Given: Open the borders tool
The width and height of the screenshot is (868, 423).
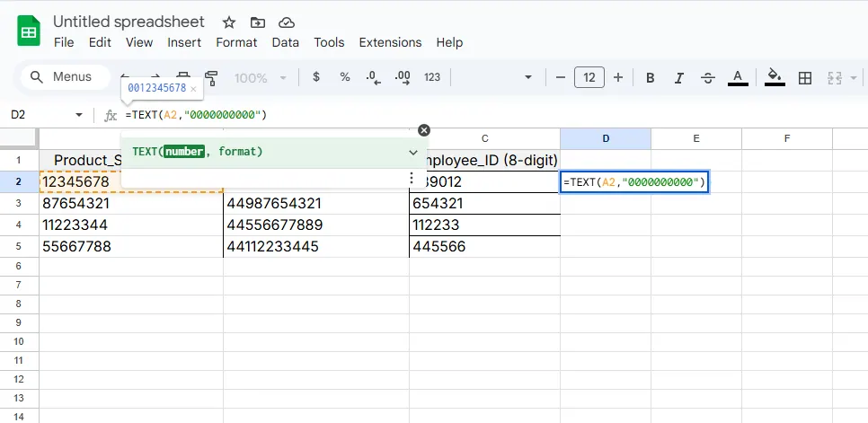Looking at the screenshot, I should tap(805, 77).
